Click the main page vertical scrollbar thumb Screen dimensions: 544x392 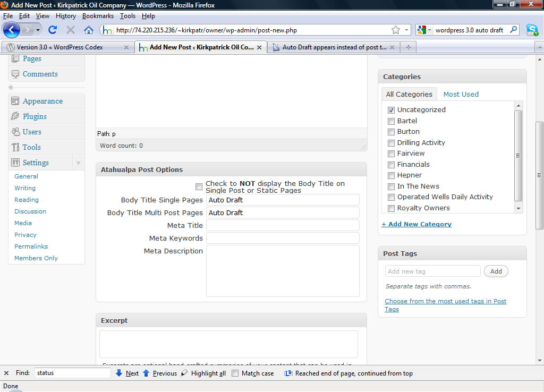pos(539,175)
